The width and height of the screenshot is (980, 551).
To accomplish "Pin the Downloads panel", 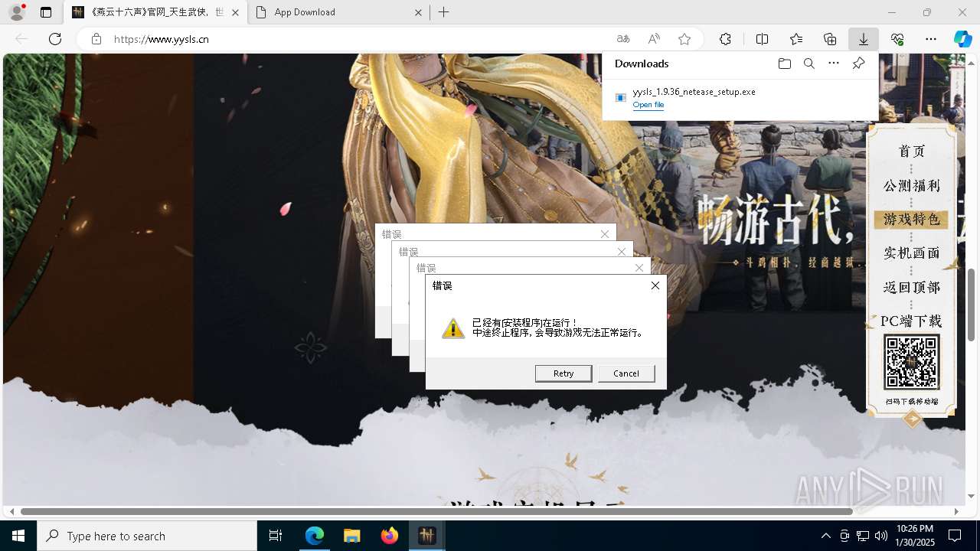I will pyautogui.click(x=858, y=64).
